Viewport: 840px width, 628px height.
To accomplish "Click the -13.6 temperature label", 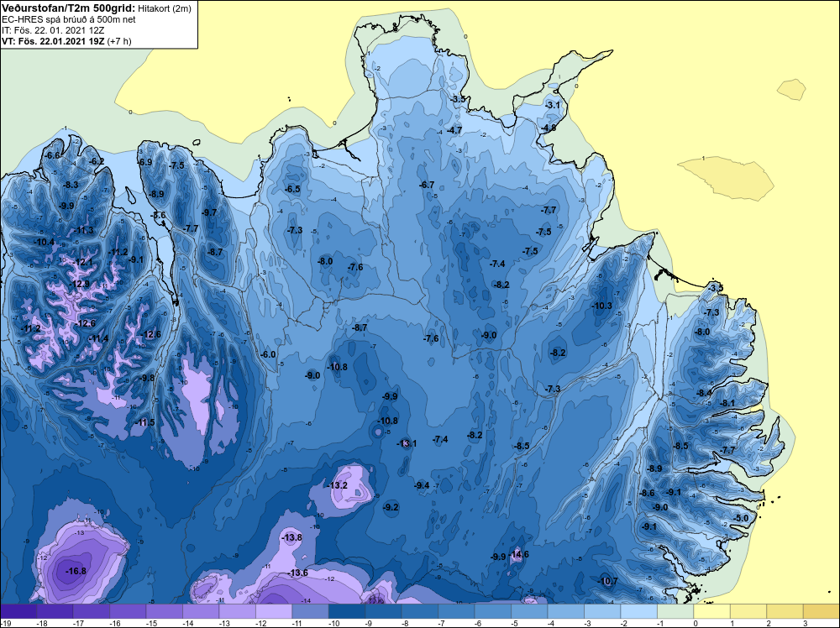I will 297,573.
